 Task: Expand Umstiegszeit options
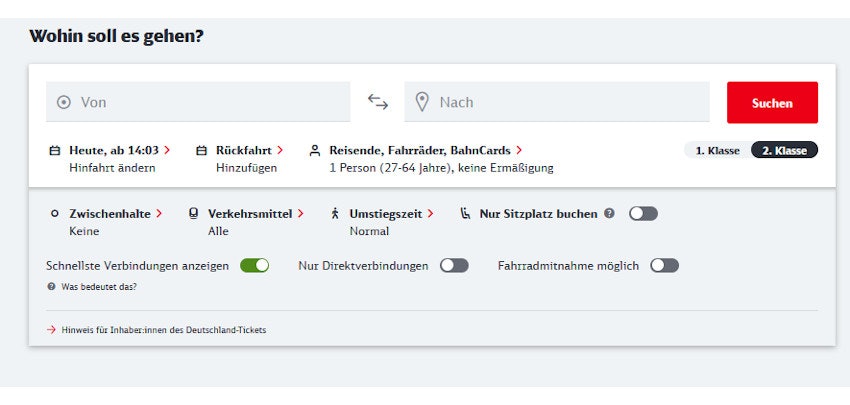(x=391, y=214)
